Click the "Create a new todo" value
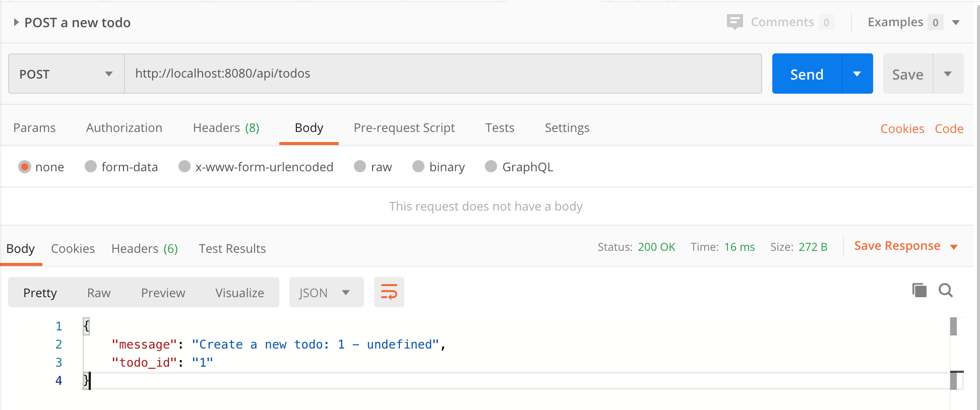Viewport: 980px width, 410px height. pyautogui.click(x=315, y=345)
